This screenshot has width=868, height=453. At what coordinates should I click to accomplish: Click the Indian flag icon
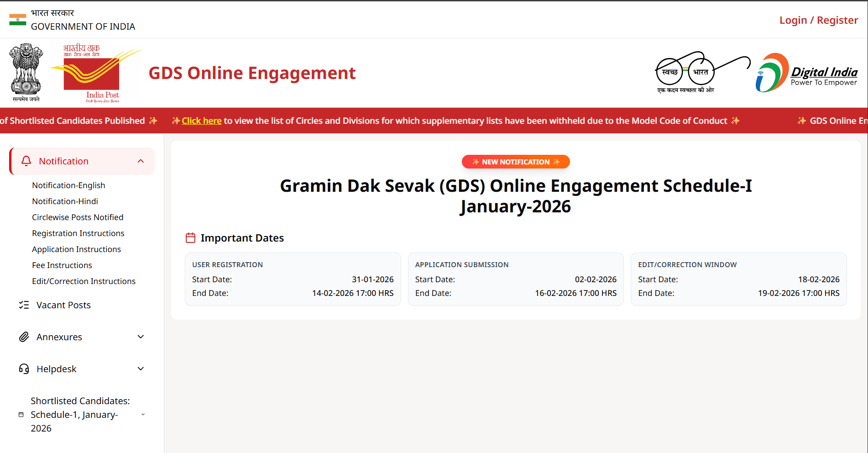point(18,20)
